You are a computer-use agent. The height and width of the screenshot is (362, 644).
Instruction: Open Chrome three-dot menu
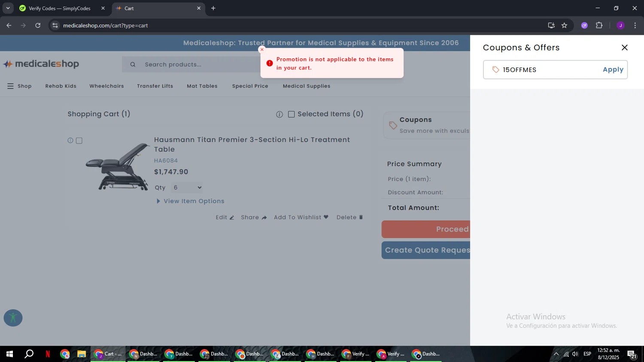click(635, 25)
